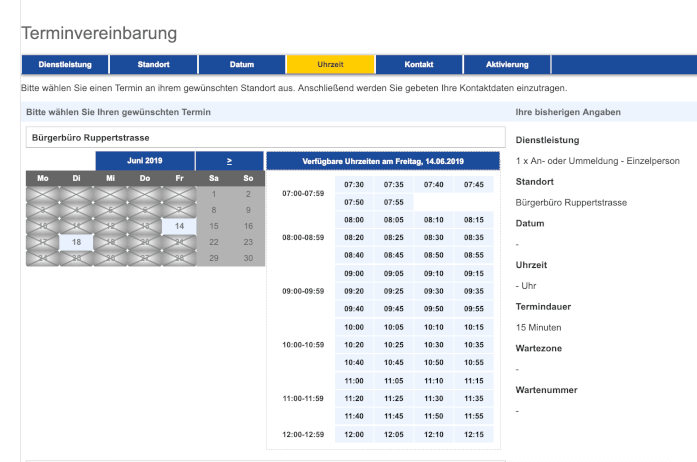The height and width of the screenshot is (462, 697).
Task: Open the Datum tab
Action: [241, 65]
